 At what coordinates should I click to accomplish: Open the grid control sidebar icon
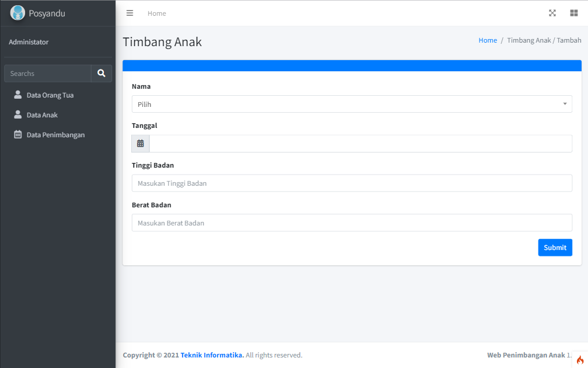point(574,13)
